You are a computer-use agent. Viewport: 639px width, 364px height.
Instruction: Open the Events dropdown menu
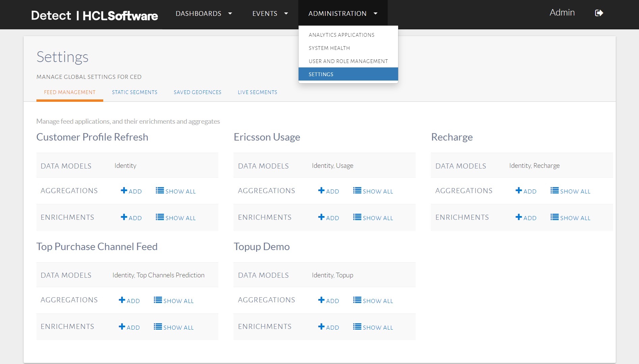[270, 13]
